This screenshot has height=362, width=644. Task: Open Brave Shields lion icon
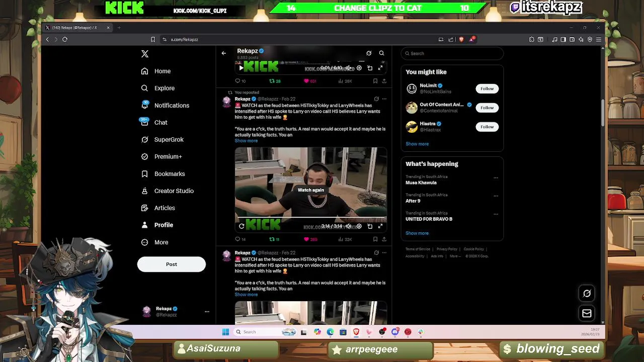pos(461,39)
